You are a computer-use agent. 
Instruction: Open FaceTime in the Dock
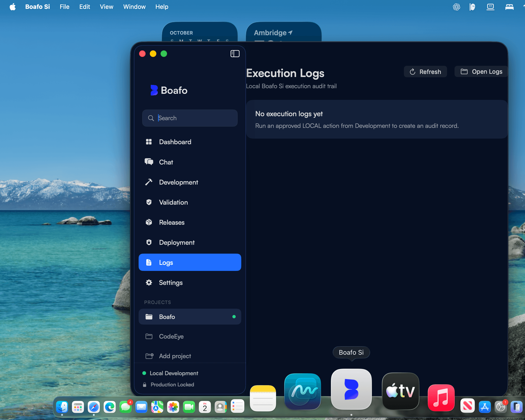coord(189,407)
